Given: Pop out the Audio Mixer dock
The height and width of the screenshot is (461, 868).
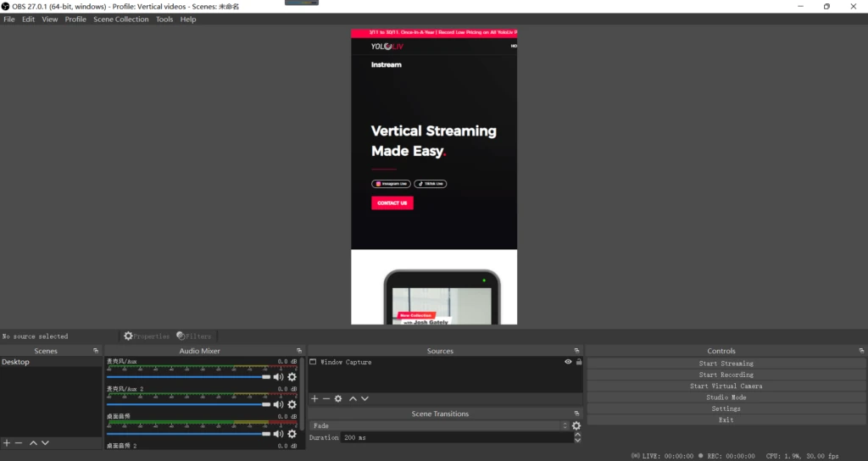Looking at the screenshot, I should click(299, 351).
